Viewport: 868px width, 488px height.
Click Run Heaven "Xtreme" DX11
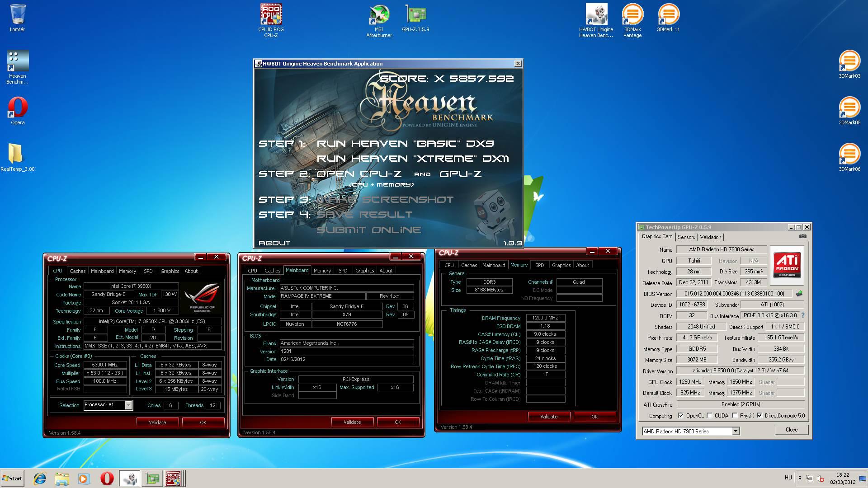(x=413, y=159)
